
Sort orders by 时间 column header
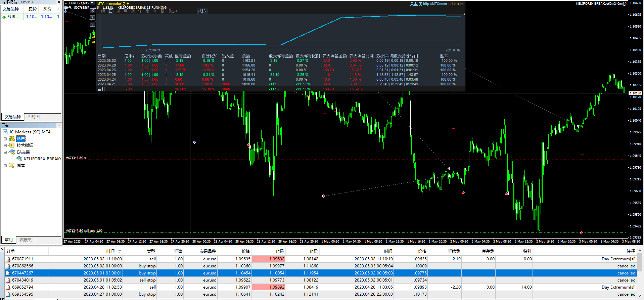[110, 251]
